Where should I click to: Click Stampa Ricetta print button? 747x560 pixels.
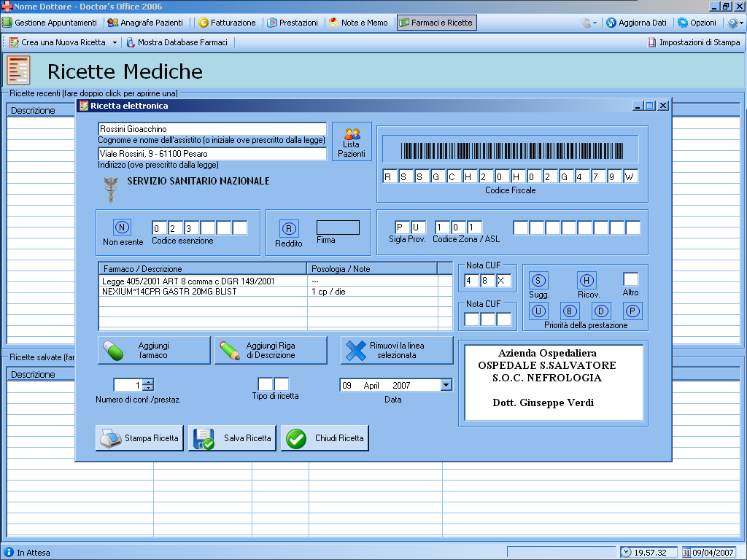point(139,438)
